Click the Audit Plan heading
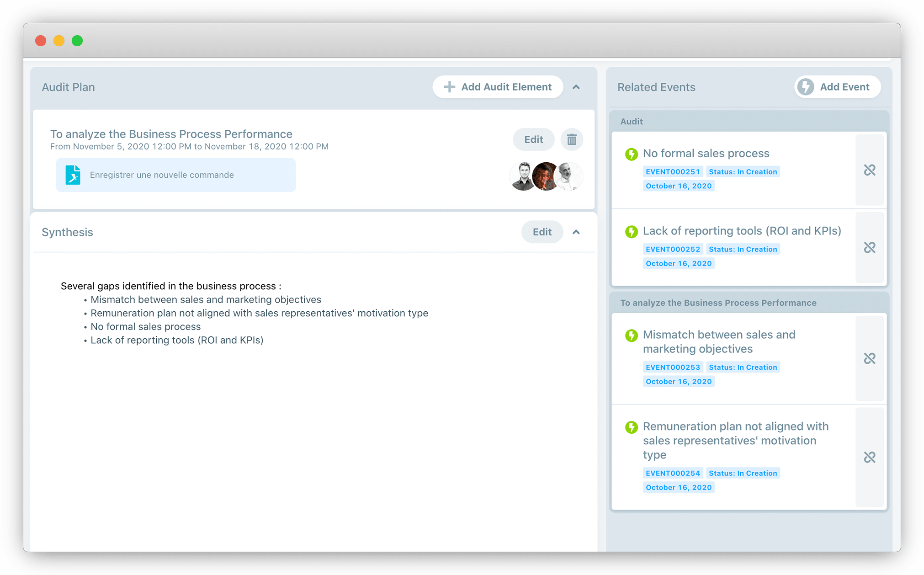This screenshot has height=575, width=924. click(x=69, y=87)
